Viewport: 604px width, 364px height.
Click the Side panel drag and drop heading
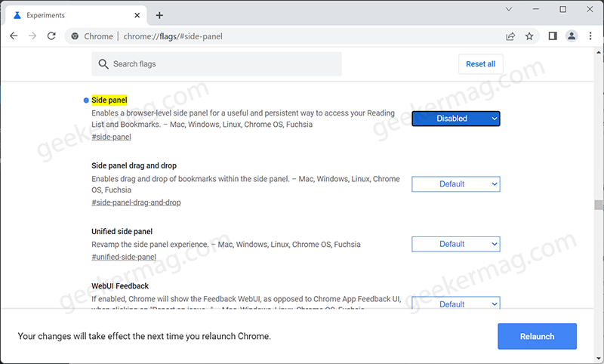pos(134,165)
